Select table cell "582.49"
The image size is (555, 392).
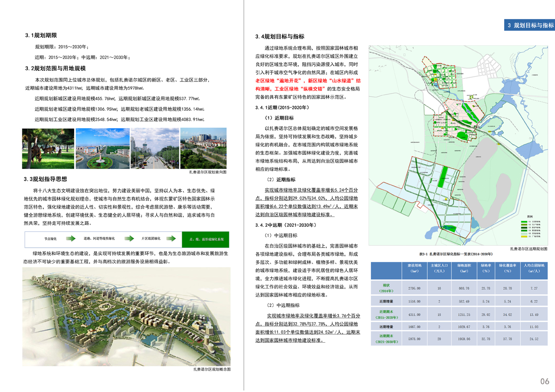coord(464,302)
